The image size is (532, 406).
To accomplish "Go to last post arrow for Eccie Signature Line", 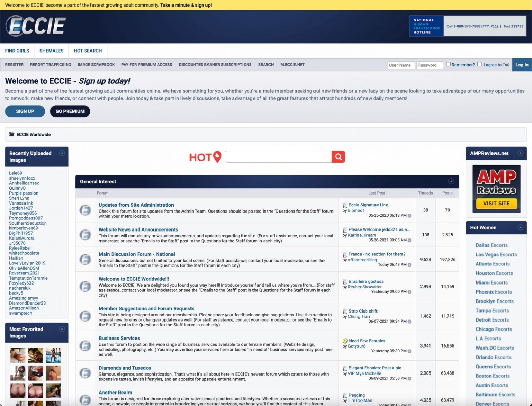I will (410, 216).
